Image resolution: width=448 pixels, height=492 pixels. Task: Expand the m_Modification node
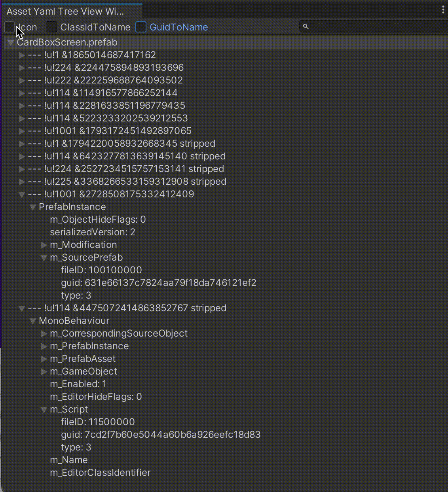pyautogui.click(x=44, y=245)
